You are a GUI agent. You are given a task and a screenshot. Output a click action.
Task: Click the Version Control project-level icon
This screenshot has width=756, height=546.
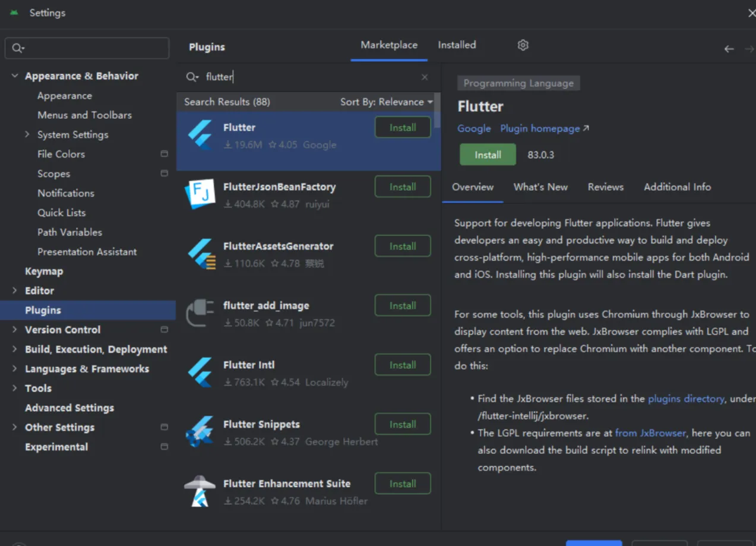pos(165,329)
